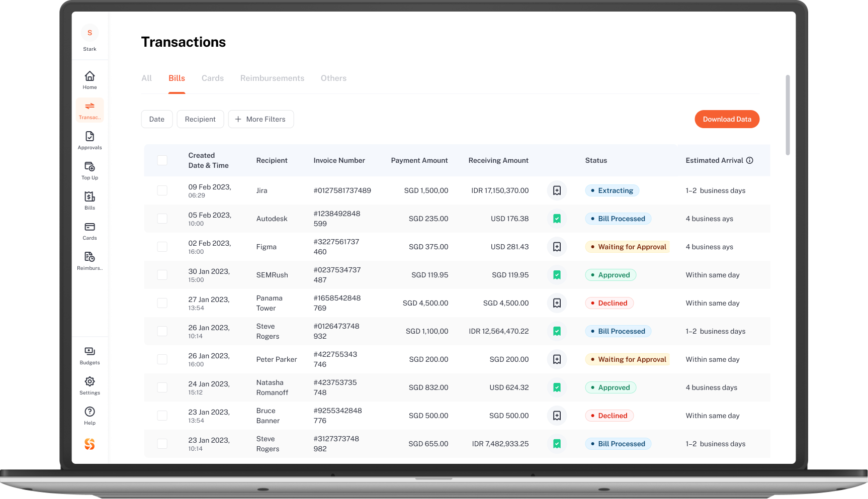The image size is (868, 499).
Task: Click the vertical scrollbar on the right
Action: pos(788,115)
